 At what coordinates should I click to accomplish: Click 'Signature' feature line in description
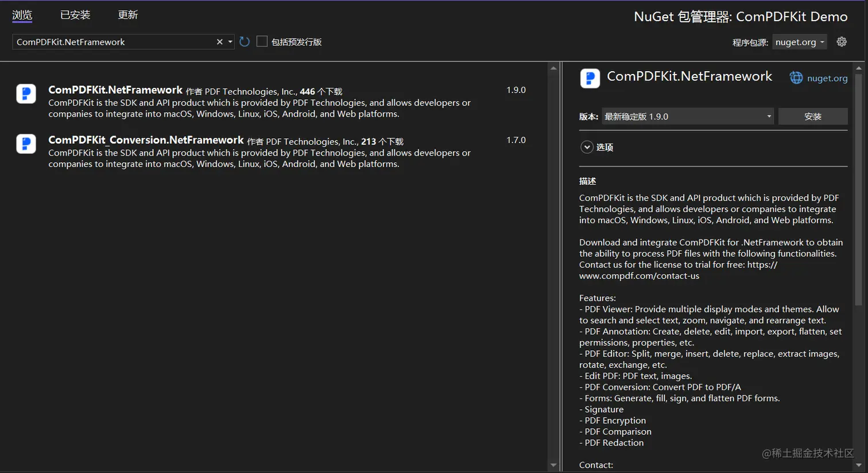pyautogui.click(x=602, y=409)
